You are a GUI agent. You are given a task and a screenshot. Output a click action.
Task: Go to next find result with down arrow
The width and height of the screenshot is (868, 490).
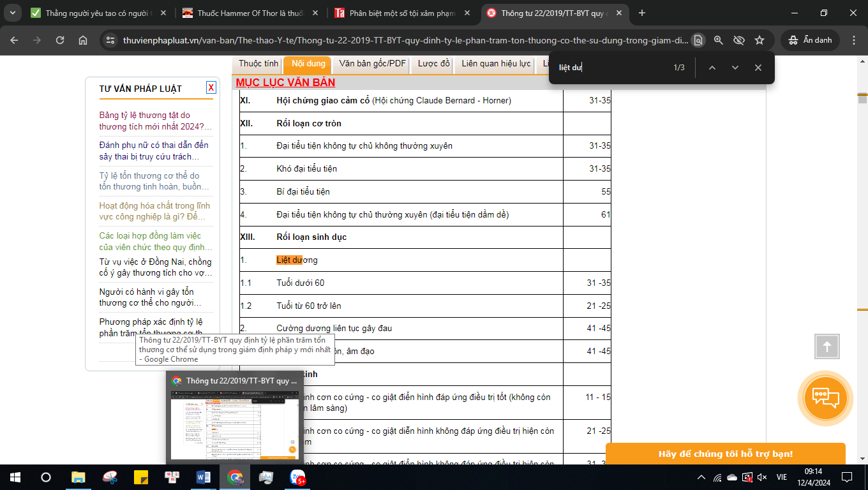point(735,68)
